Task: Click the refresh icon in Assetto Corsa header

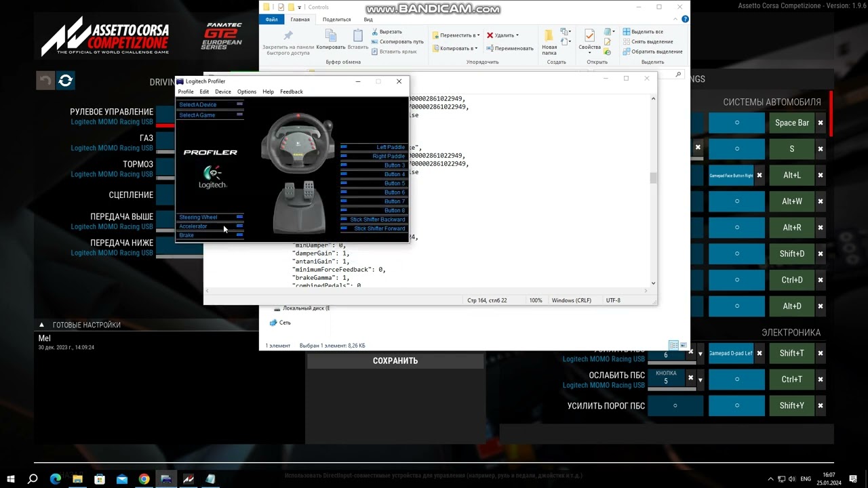Action: click(x=65, y=81)
